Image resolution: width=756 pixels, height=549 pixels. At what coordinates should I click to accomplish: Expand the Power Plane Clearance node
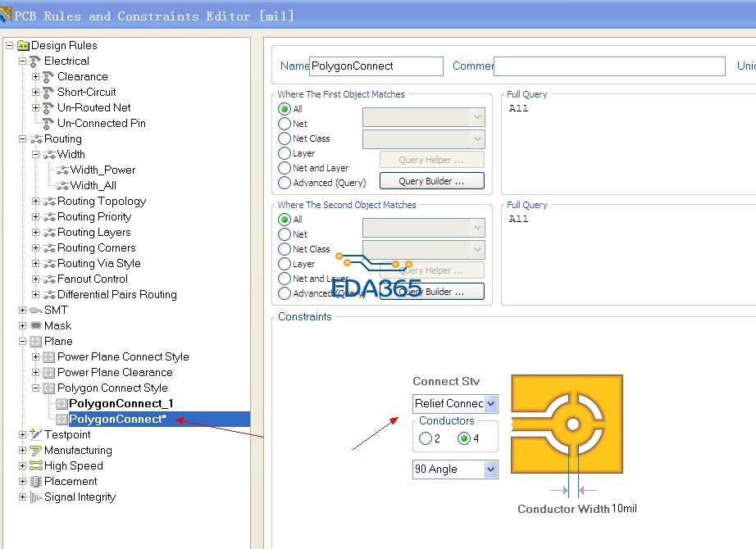click(36, 373)
